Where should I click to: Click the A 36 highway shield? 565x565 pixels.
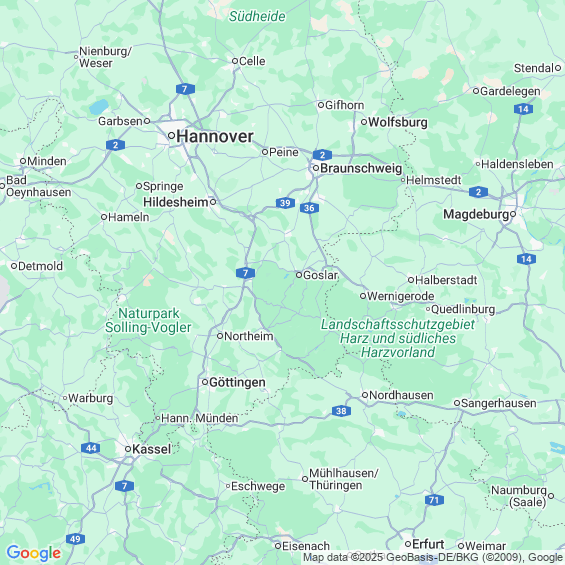tap(309, 208)
